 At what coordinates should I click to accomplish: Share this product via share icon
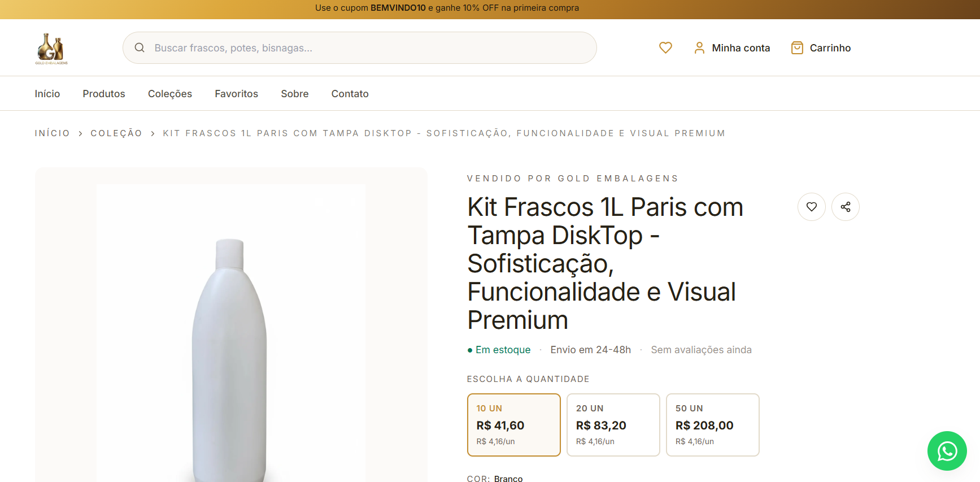(x=846, y=207)
